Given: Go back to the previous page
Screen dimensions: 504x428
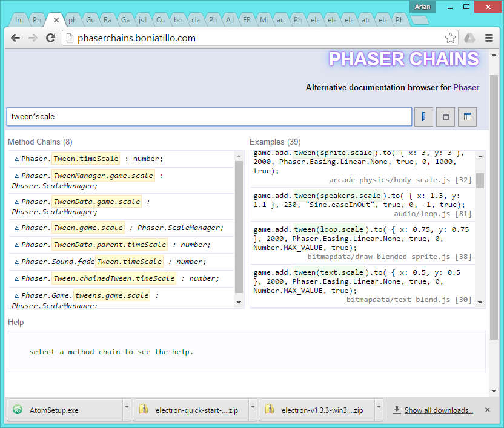Looking at the screenshot, I should [15, 38].
